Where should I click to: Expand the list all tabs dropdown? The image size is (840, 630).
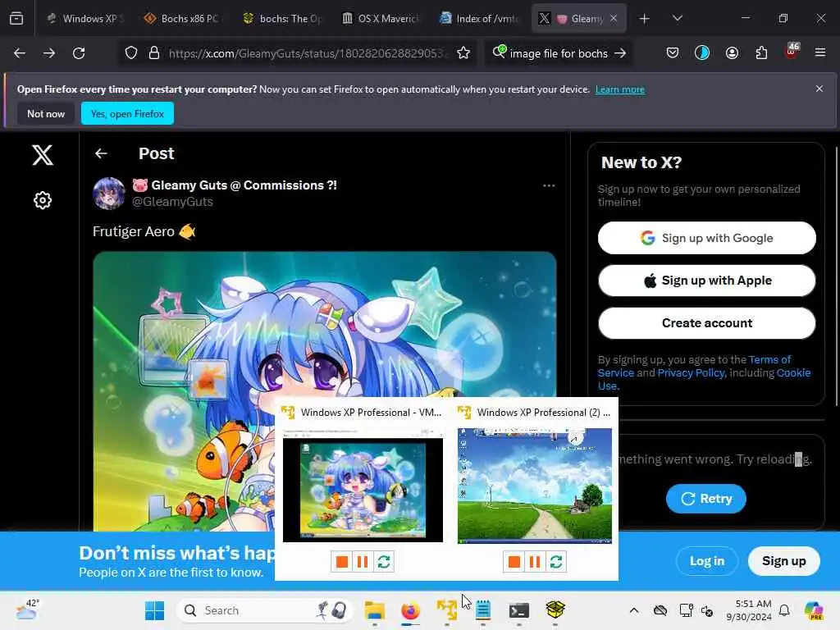677,19
